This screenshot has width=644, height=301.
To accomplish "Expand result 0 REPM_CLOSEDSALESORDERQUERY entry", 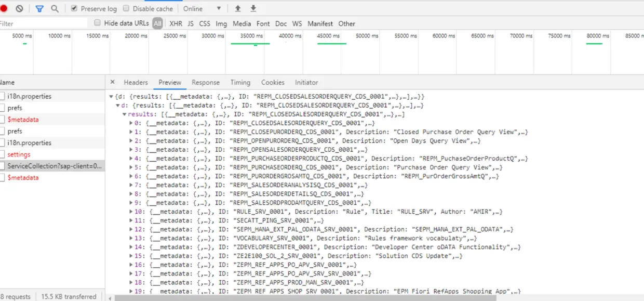I will pos(131,123).
